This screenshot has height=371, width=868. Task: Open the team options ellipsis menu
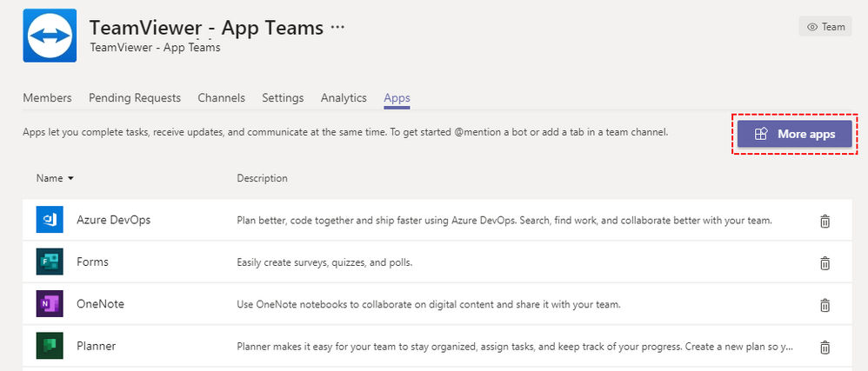[337, 27]
